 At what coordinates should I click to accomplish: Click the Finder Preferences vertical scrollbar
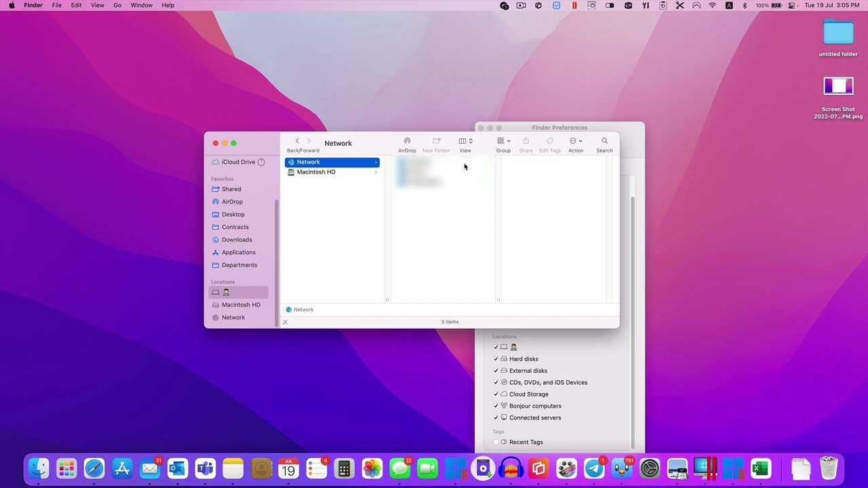click(x=633, y=322)
